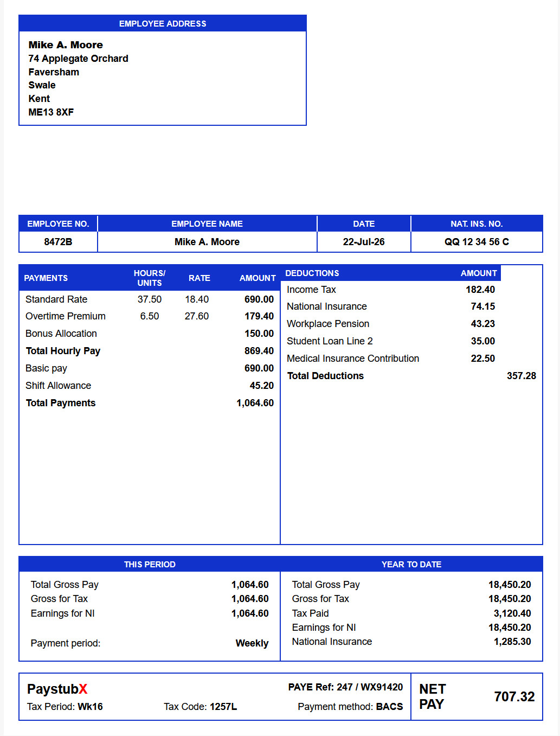Select the Income Tax deduction amount
This screenshot has width=560, height=736.
tap(480, 290)
